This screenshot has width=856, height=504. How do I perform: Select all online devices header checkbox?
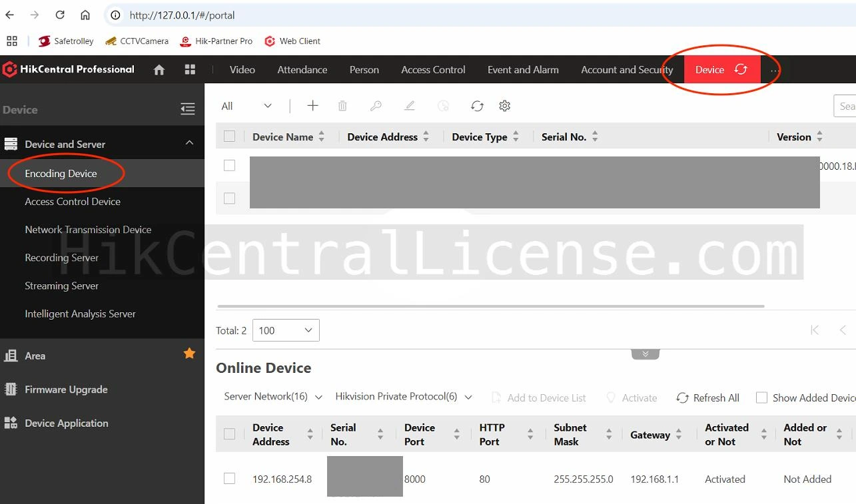pos(230,434)
